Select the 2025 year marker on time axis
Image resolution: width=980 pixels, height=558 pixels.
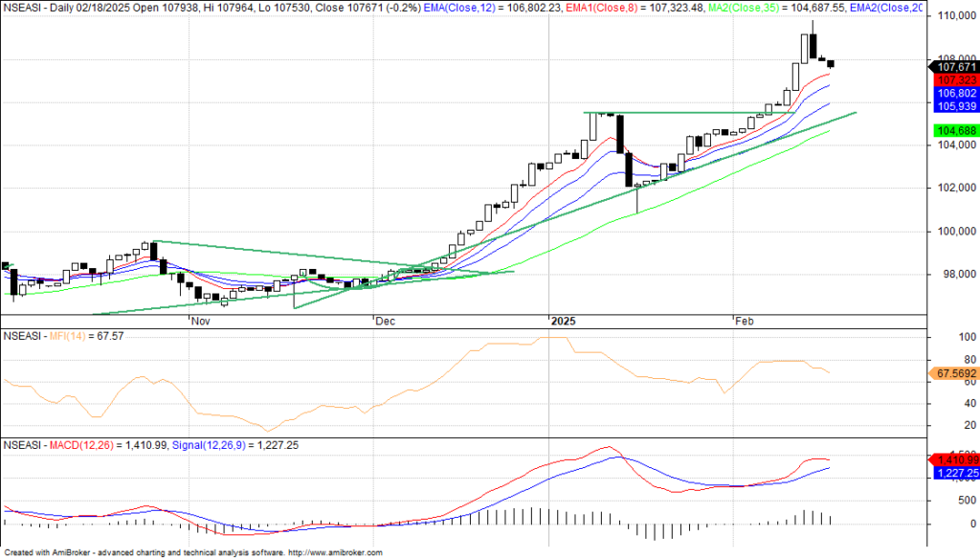pyautogui.click(x=562, y=323)
